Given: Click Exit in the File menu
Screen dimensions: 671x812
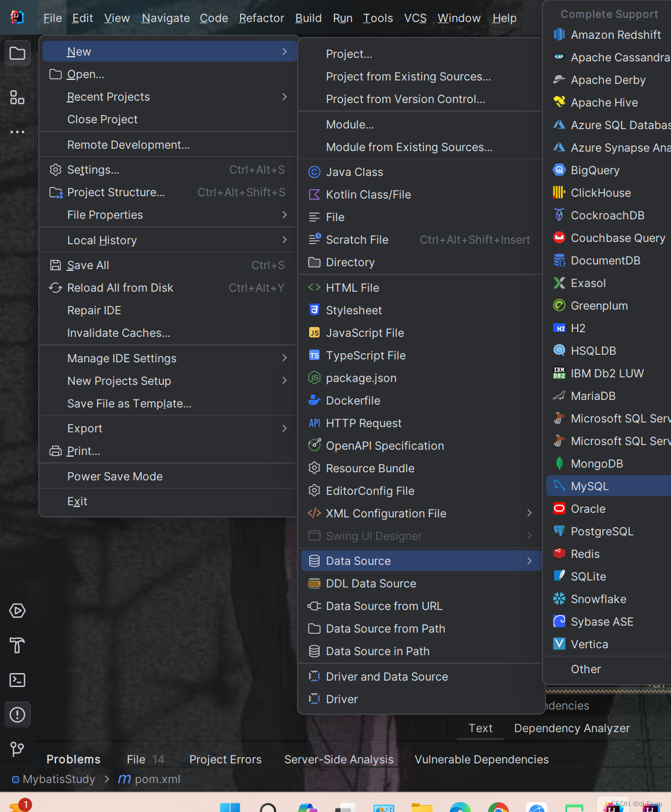Looking at the screenshot, I should pyautogui.click(x=168, y=501).
